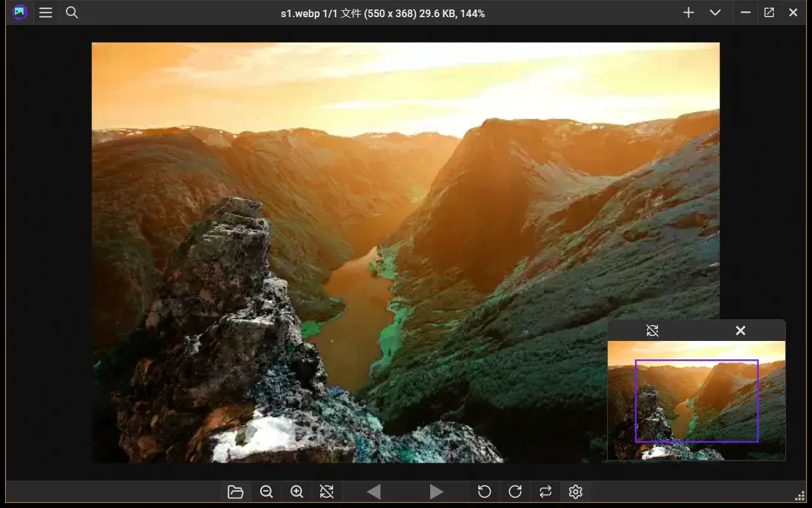Rotate the image counterclockwise

pyautogui.click(x=484, y=491)
